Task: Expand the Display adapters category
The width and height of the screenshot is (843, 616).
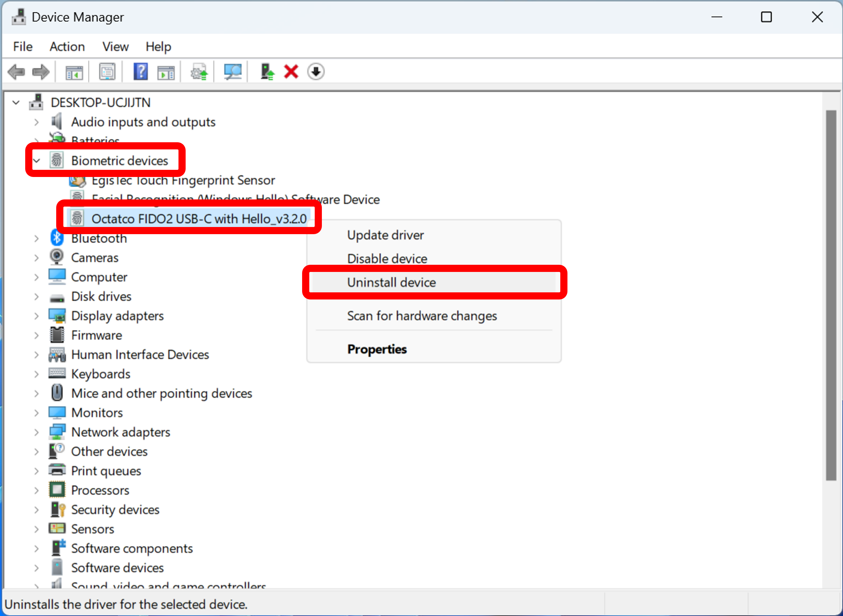Action: tap(36, 316)
